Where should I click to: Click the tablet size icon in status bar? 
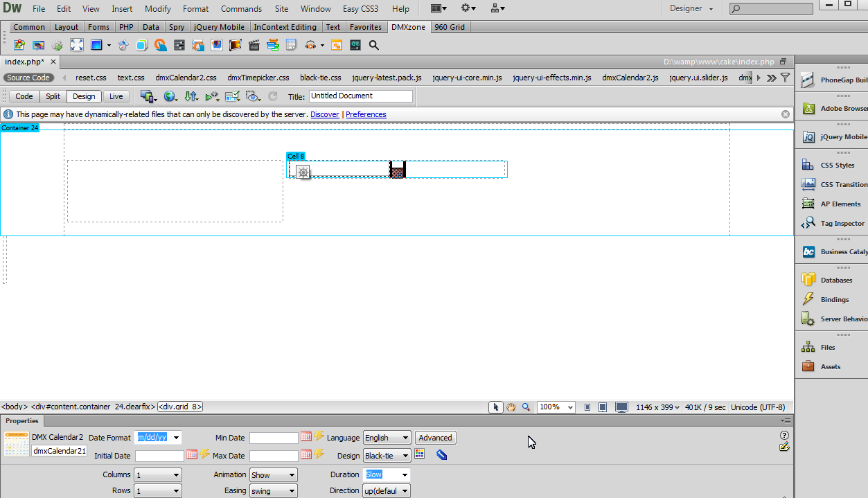(x=603, y=407)
